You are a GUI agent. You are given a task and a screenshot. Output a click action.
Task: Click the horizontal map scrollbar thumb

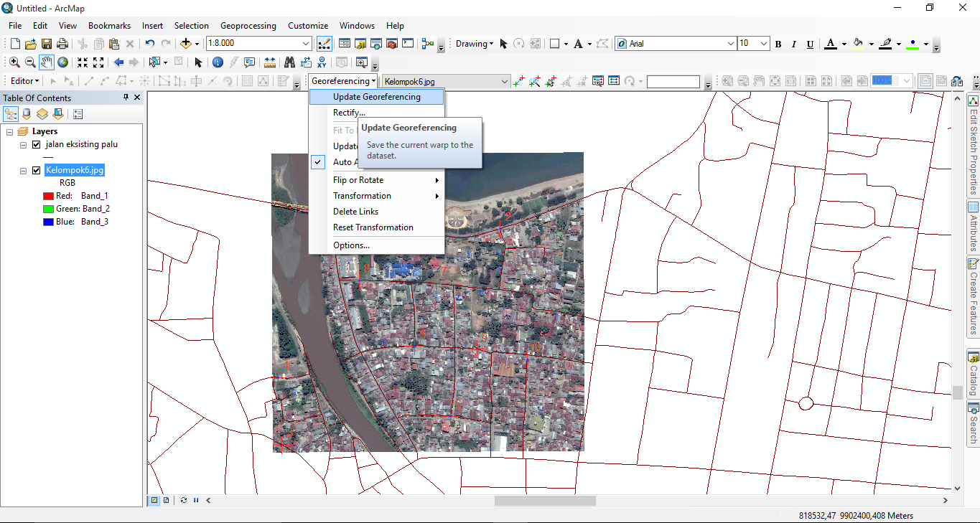click(544, 500)
